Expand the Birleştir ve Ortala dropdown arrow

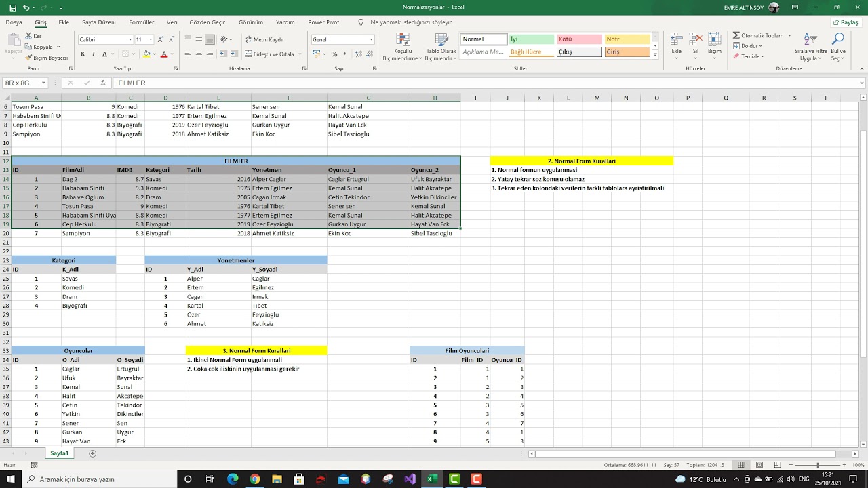(300, 54)
